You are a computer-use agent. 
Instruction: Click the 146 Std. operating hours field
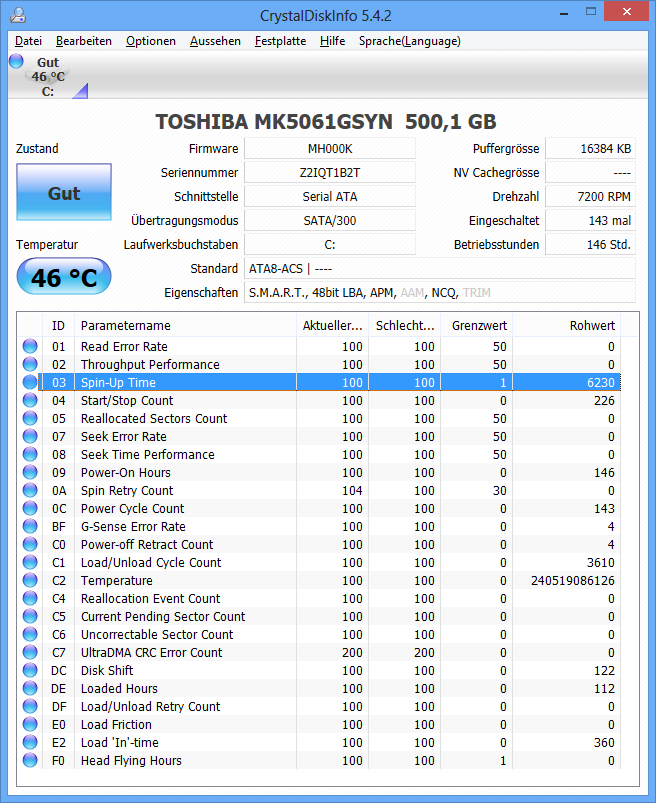(x=590, y=245)
